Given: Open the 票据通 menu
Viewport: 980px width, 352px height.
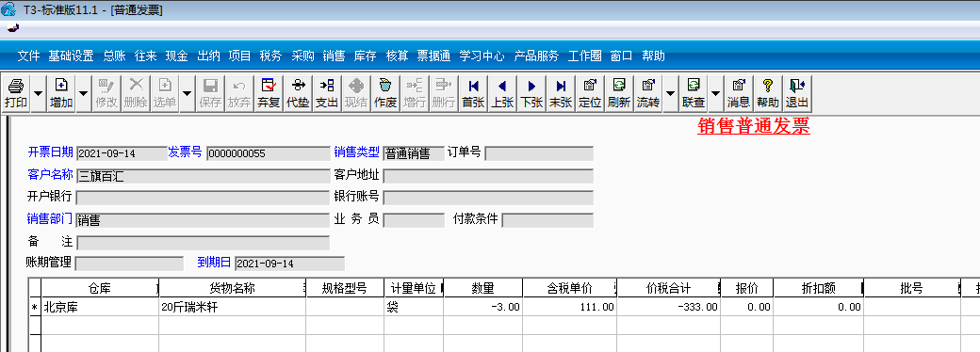Looking at the screenshot, I should pos(433,56).
